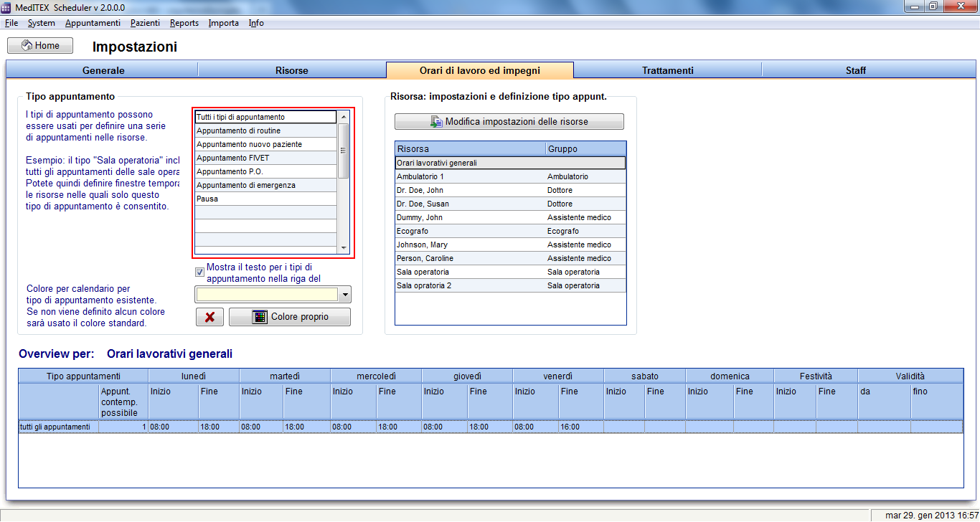Select the 'Dr. Doe, Susan' resource row
980x522 pixels.
point(510,204)
